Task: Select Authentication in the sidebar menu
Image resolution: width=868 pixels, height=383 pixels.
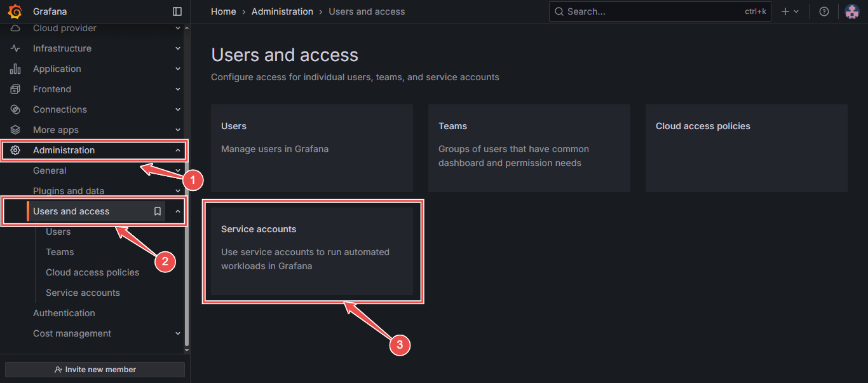Action: tap(64, 312)
